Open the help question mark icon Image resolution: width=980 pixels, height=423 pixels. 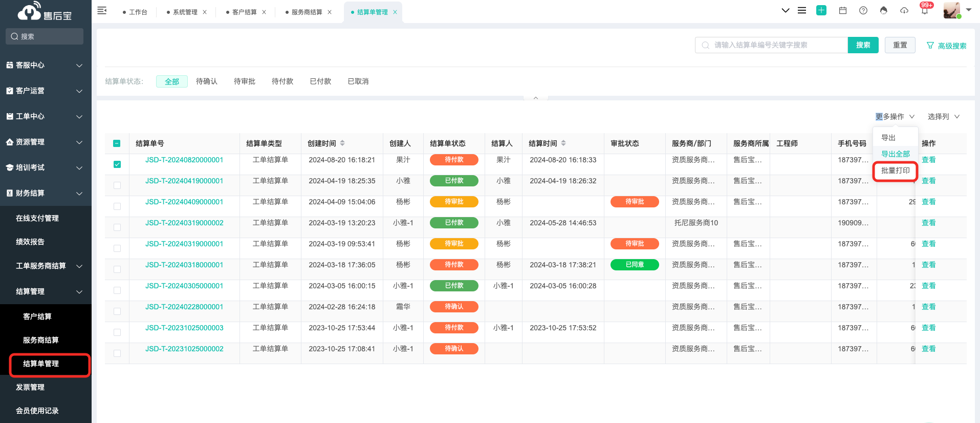click(863, 10)
